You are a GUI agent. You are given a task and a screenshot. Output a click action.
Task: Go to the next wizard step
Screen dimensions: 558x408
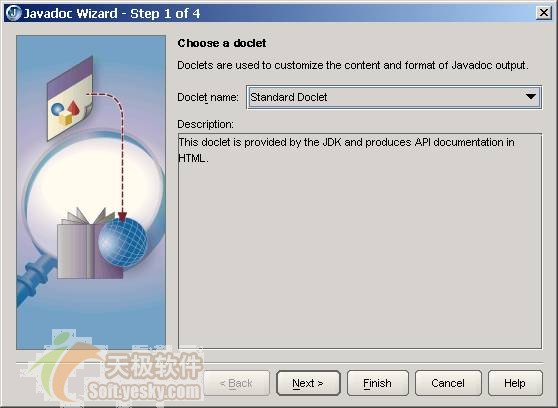[x=308, y=383]
